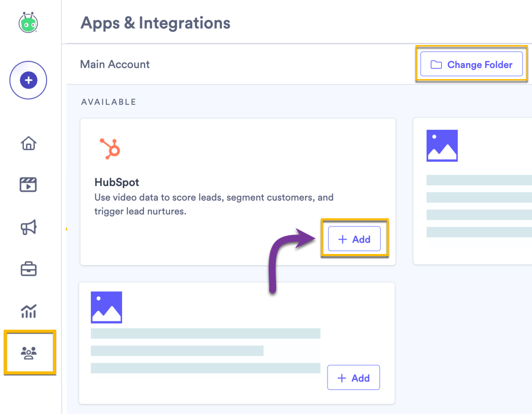This screenshot has height=414, width=532.
Task: Click the Change Folder button
Action: tap(471, 64)
